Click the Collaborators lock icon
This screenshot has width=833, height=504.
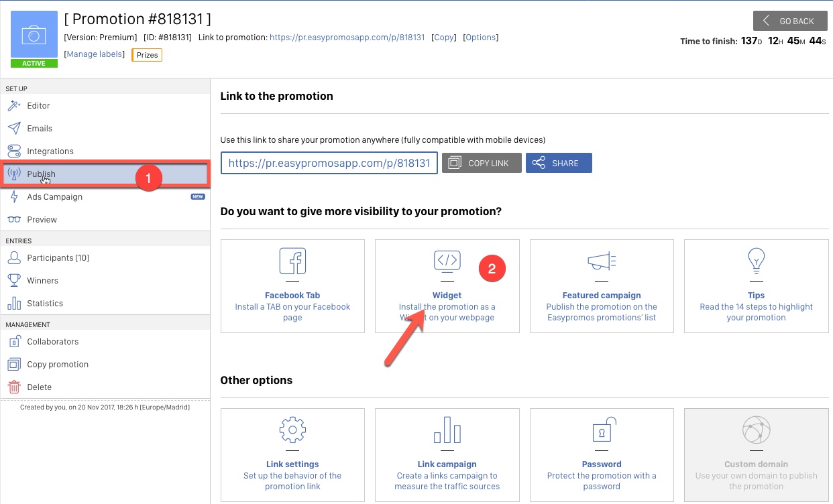(14, 342)
